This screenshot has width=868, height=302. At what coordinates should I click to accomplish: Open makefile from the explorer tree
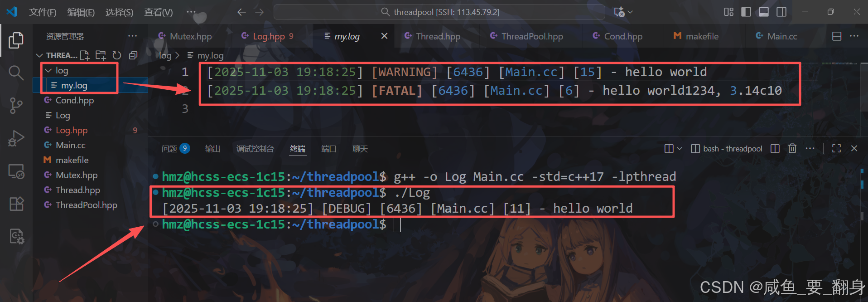(x=91, y=160)
